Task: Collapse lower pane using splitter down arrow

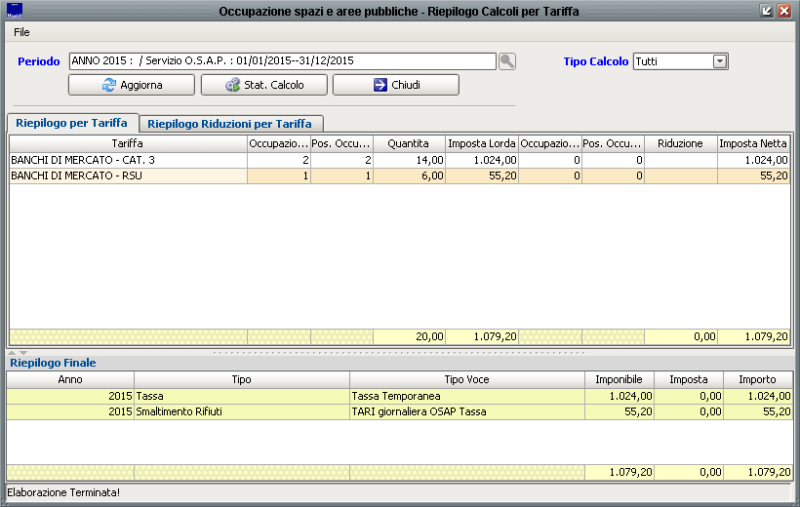Action: tap(23, 353)
